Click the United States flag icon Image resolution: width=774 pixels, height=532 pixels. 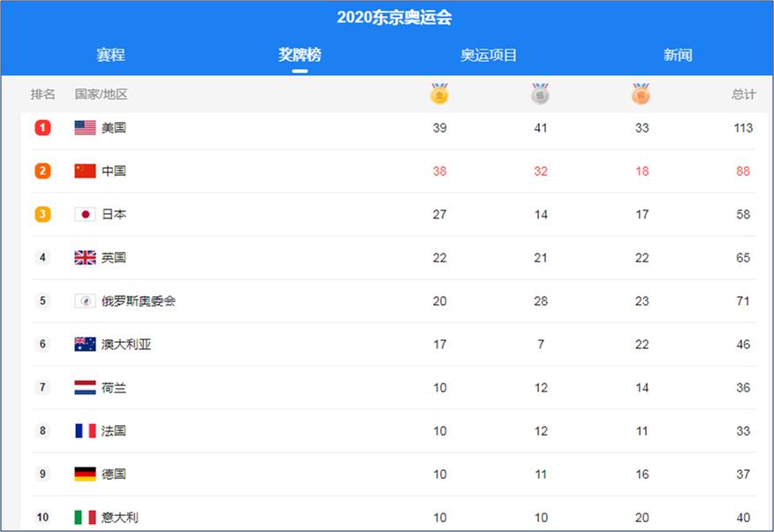tap(85, 128)
